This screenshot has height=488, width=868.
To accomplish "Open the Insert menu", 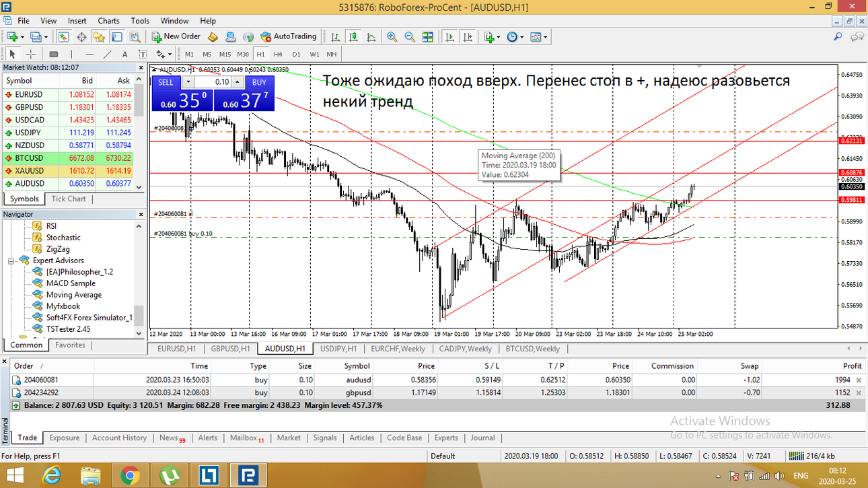I will [77, 21].
